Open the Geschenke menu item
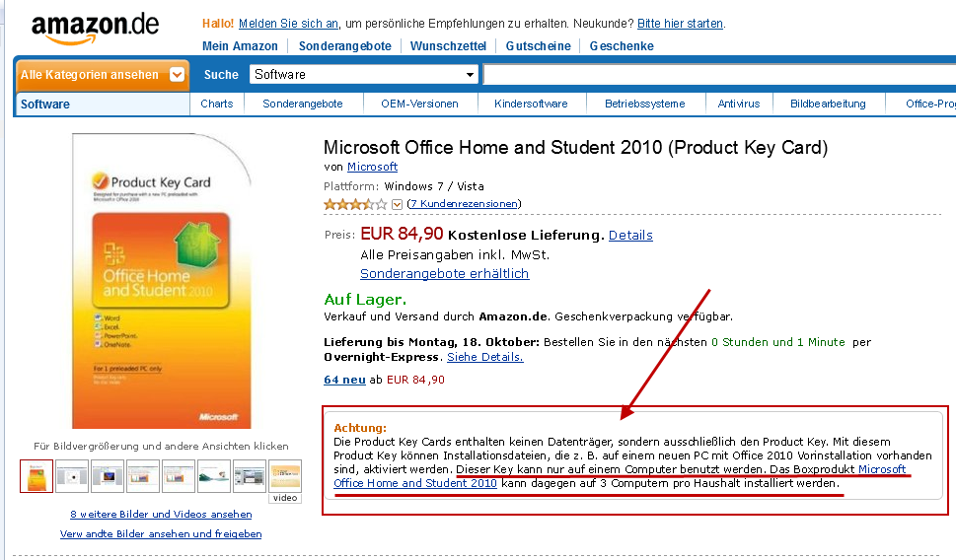The height and width of the screenshot is (560, 956). [622, 45]
